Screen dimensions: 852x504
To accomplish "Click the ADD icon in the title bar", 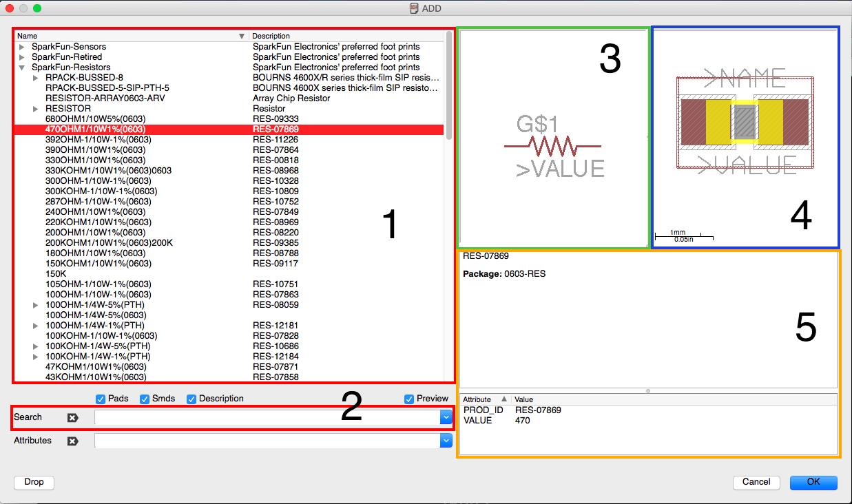I will (x=413, y=8).
